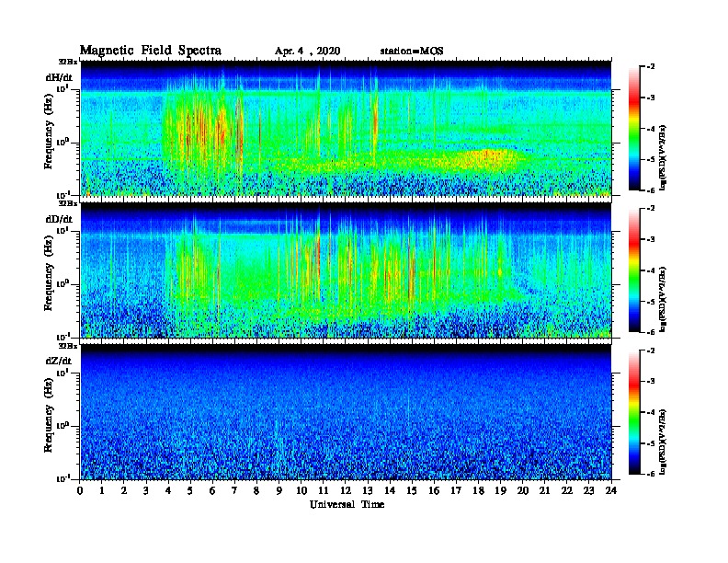Click hour tick label "19" on the time axis

point(500,490)
